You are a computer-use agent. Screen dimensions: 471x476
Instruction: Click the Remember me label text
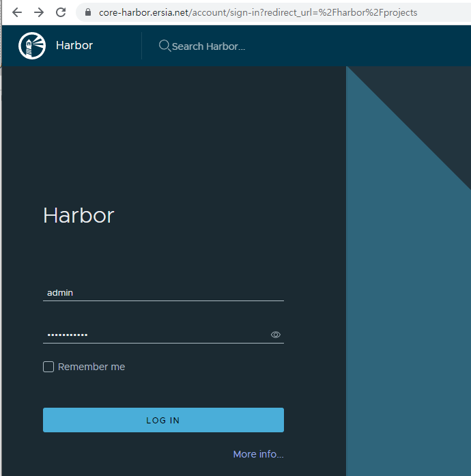[x=91, y=367]
